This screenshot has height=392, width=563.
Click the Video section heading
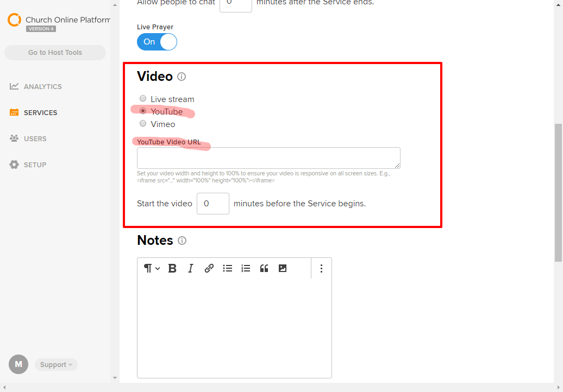(155, 77)
